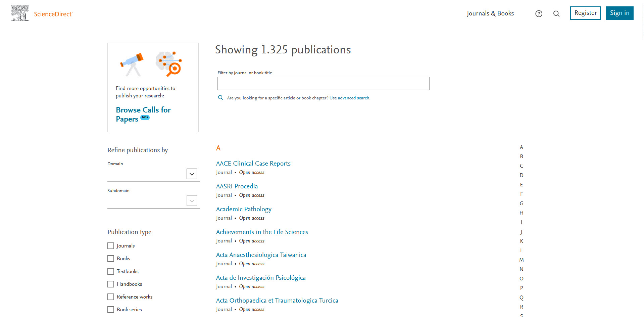Tick the Reference works checkbox

click(111, 297)
